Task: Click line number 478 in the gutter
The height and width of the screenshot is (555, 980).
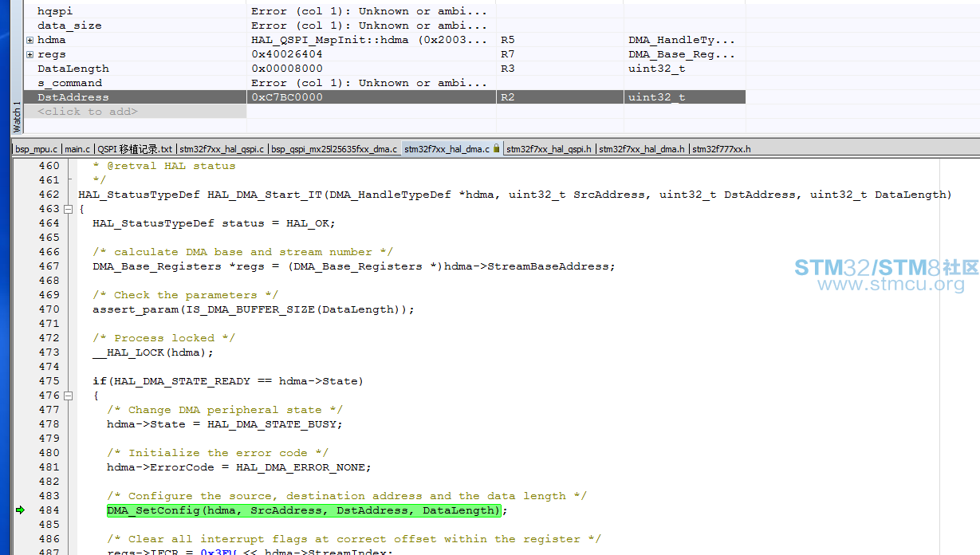Action: coord(49,424)
